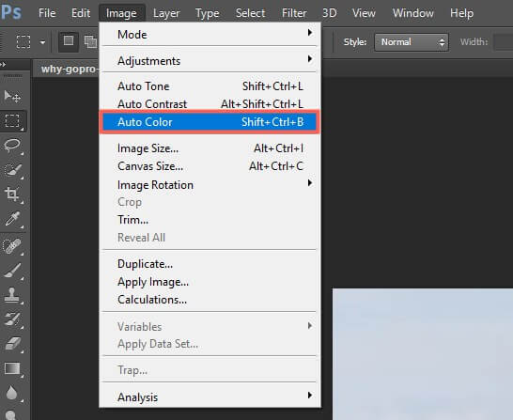Open the Help menu
The width and height of the screenshot is (513, 420).
point(461,13)
